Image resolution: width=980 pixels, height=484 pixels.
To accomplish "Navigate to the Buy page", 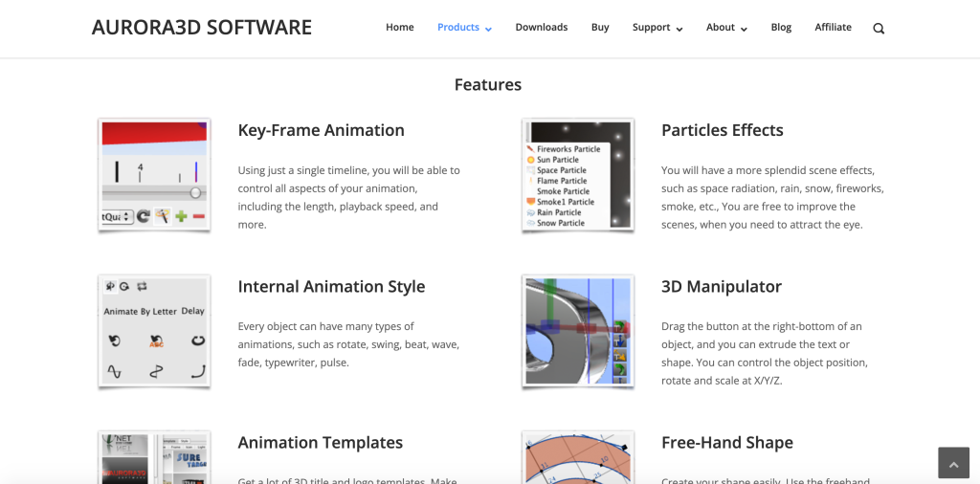I will (600, 28).
